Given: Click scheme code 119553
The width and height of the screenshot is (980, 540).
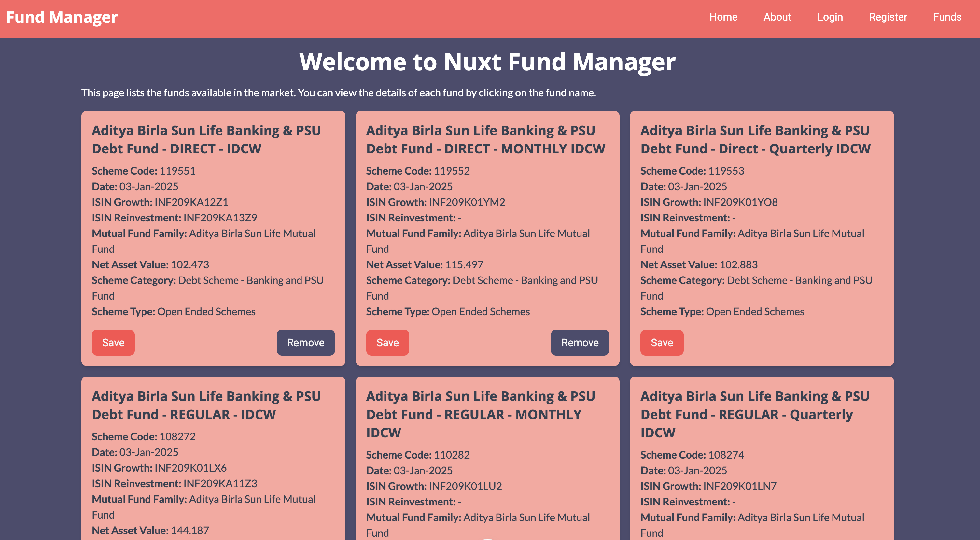Looking at the screenshot, I should coord(726,171).
